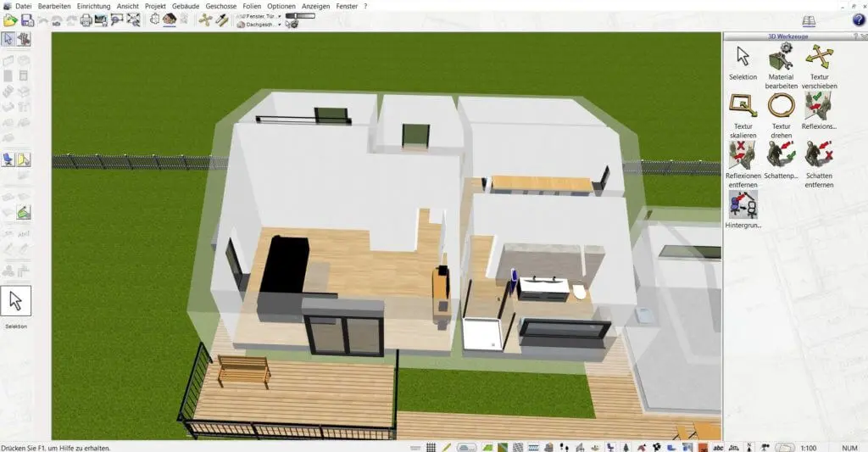Open the Folien menu
The image size is (868, 452).
point(252,6)
